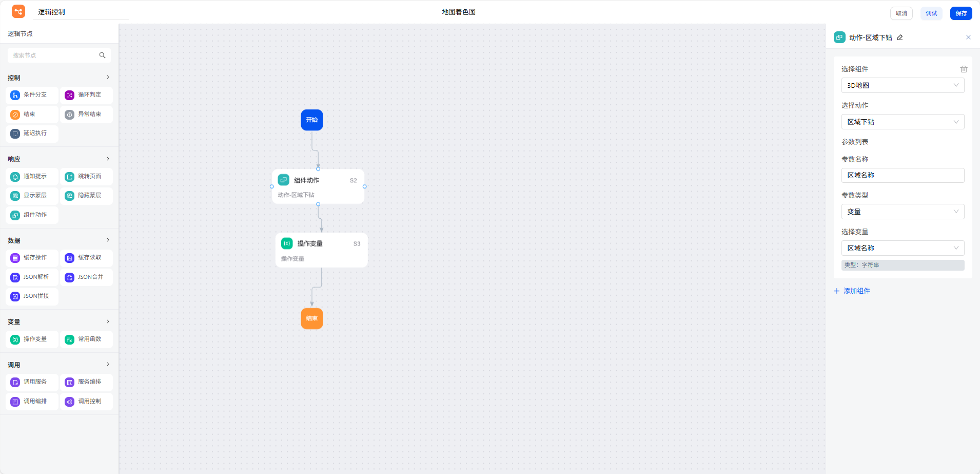Click the 延迟执行 node icon
Viewport: 980px width, 474px height.
tap(15, 134)
